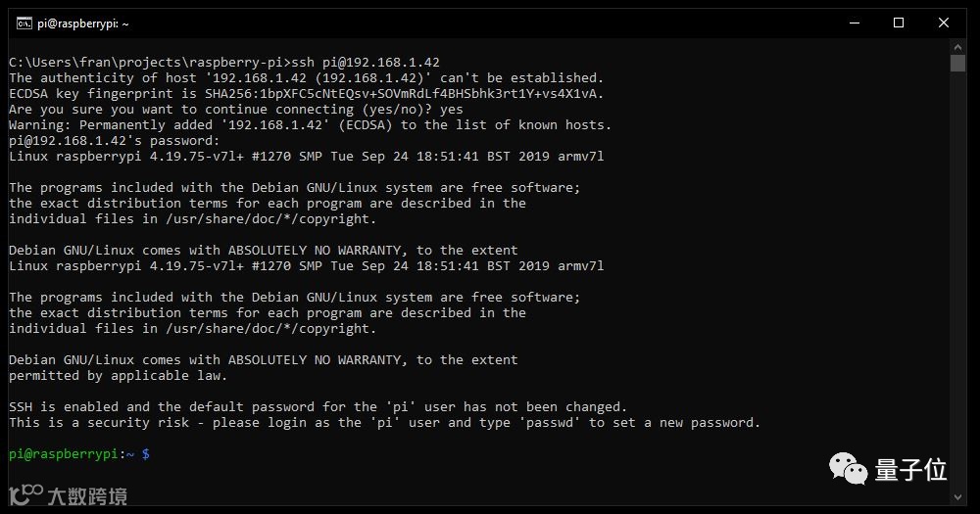Screen dimensions: 980x514
Task: Close the pi@raspberrypi terminal window
Action: click(x=944, y=23)
